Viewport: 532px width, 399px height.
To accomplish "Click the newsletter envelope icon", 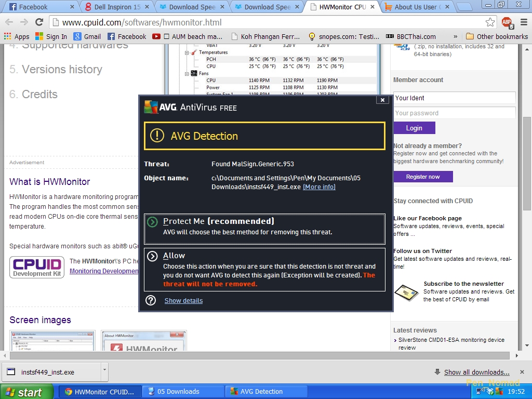I will [406, 292].
